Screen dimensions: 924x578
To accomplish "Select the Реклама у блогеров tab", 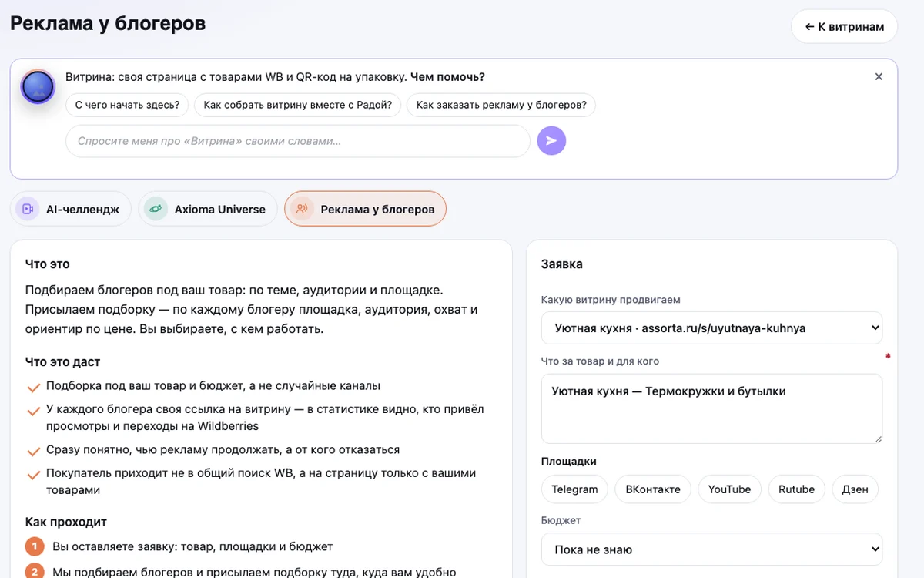I will click(366, 209).
